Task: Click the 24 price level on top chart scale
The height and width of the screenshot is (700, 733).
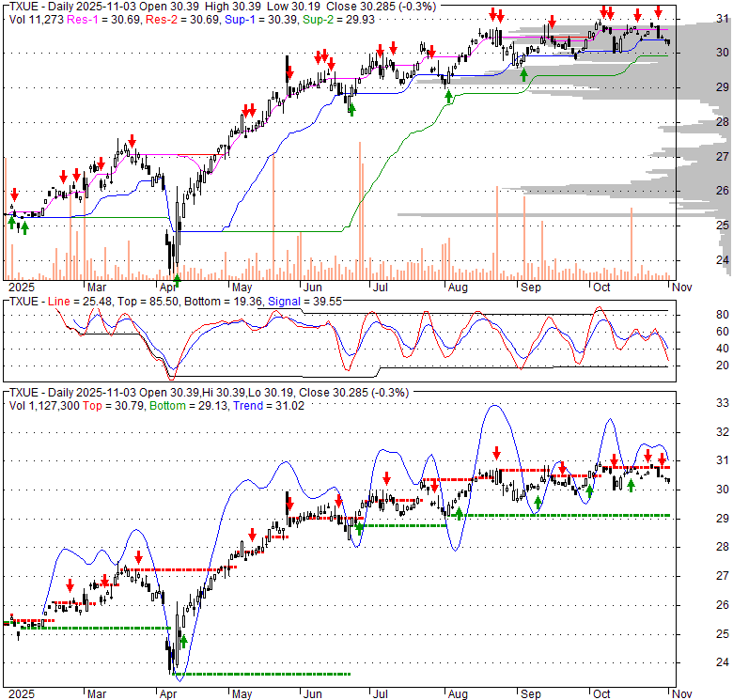Action: click(x=723, y=259)
